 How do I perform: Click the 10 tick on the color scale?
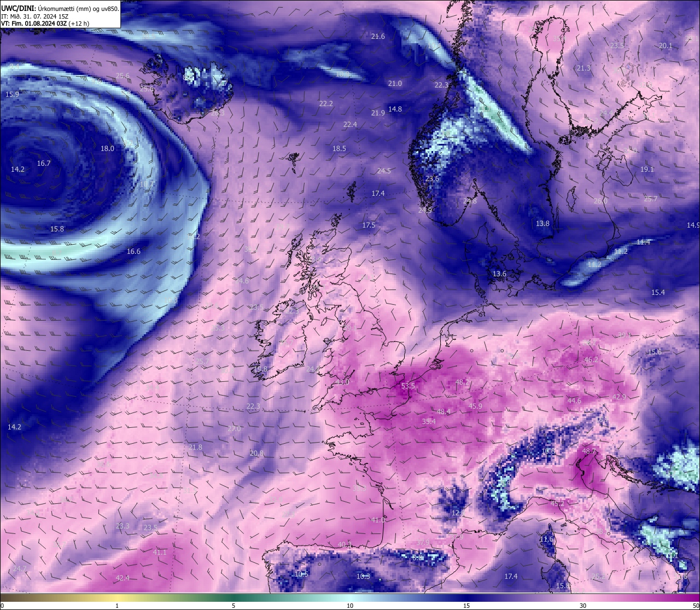(350, 606)
